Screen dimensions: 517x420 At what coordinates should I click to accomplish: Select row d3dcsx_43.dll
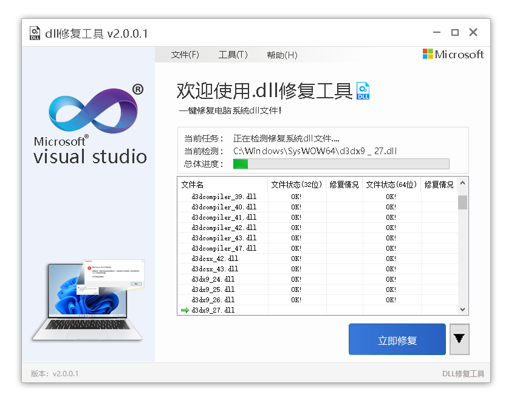[318, 269]
